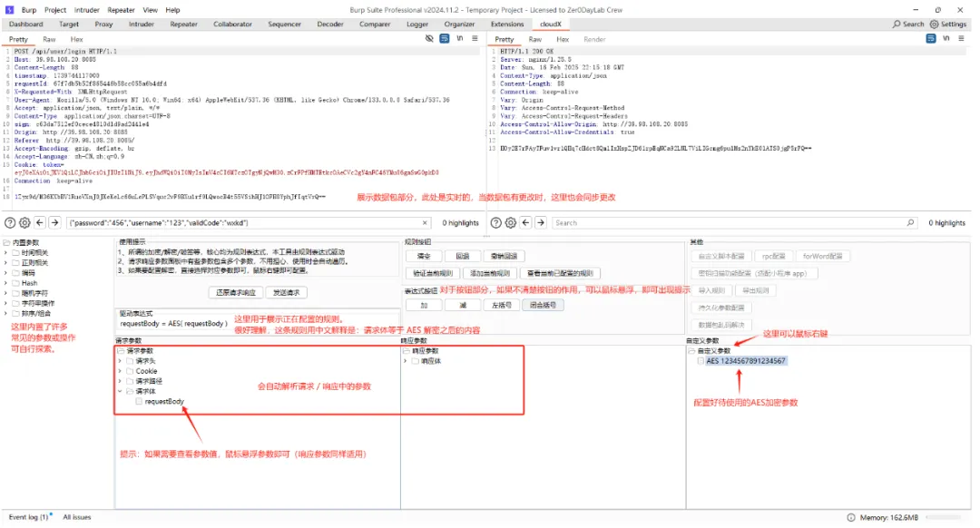This screenshot has height=528, width=980.
Task: Collapse the 请求体 node
Action: [x=120, y=391]
